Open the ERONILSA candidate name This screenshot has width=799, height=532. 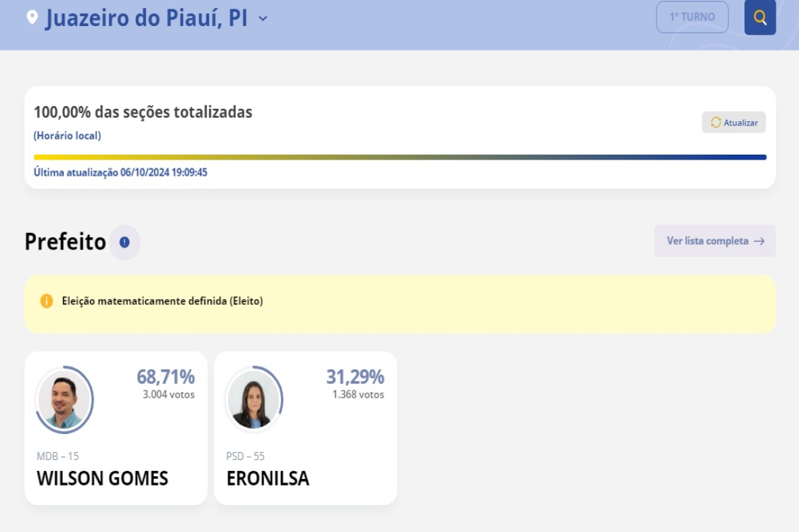pos(268,478)
